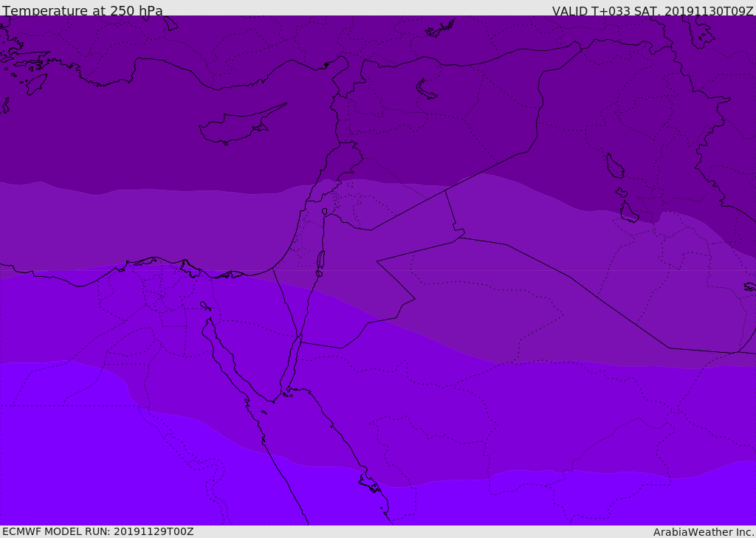Click the 'Temperature at 250 hPa' title

pyautogui.click(x=83, y=10)
